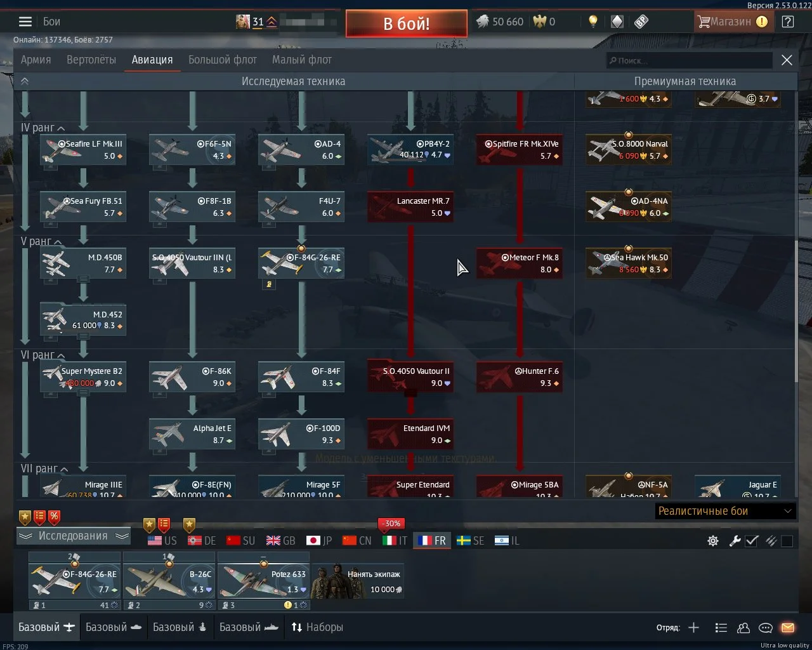Click the player avatar icon

click(x=243, y=22)
